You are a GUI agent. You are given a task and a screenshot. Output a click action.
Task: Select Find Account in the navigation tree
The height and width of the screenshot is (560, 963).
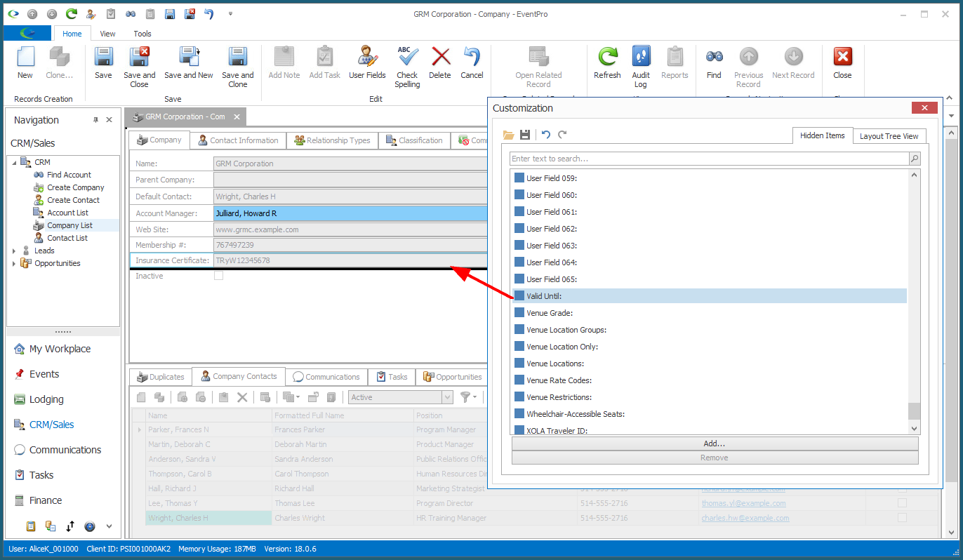69,175
